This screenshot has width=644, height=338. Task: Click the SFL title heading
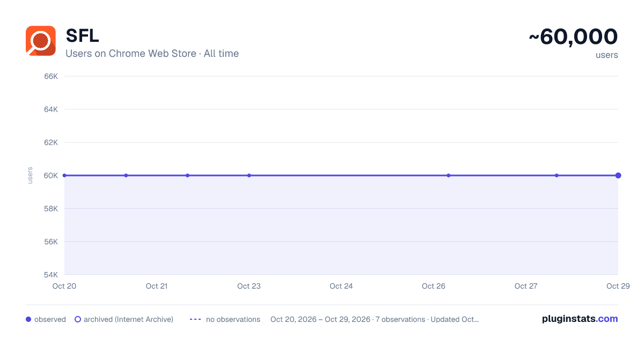click(82, 35)
